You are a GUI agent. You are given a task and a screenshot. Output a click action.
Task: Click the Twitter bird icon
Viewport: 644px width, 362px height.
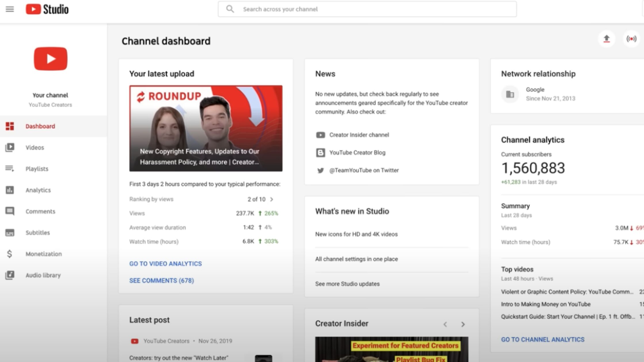click(x=321, y=170)
